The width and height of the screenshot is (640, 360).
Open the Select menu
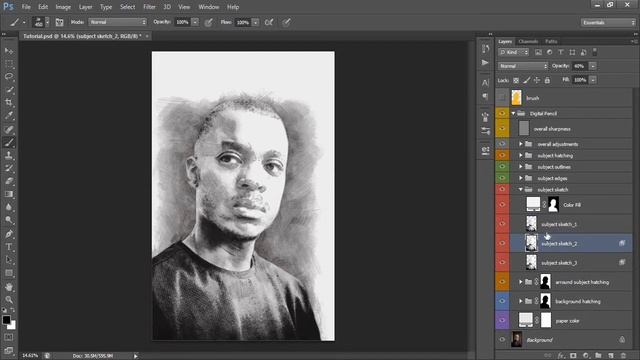[x=127, y=7]
